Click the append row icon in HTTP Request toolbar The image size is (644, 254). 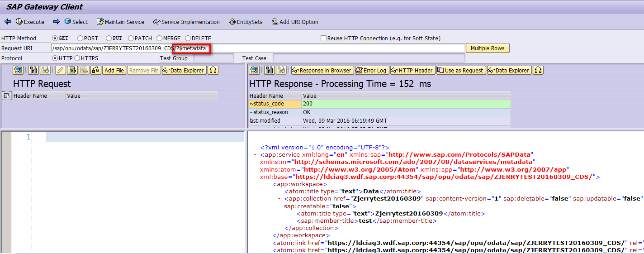[72, 70]
